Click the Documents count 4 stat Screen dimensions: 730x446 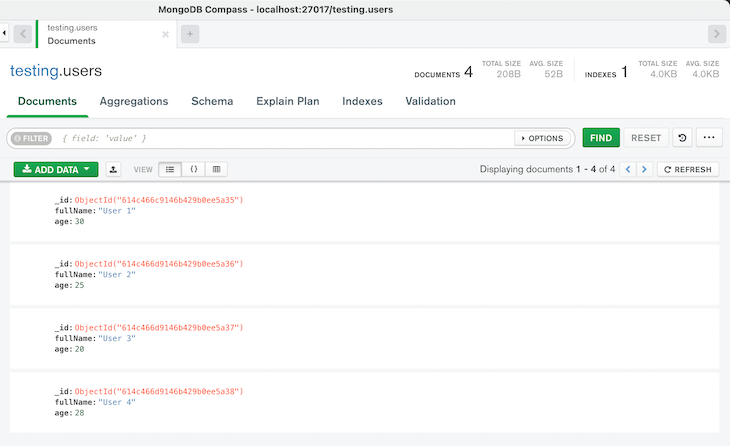[x=444, y=72]
